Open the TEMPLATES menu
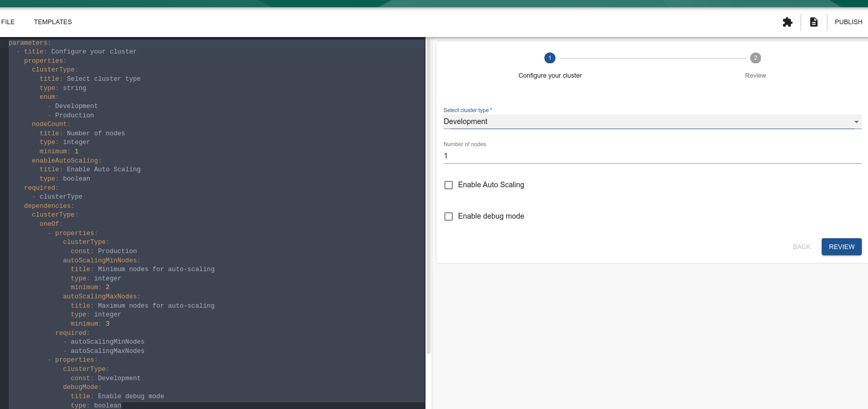 [x=53, y=22]
